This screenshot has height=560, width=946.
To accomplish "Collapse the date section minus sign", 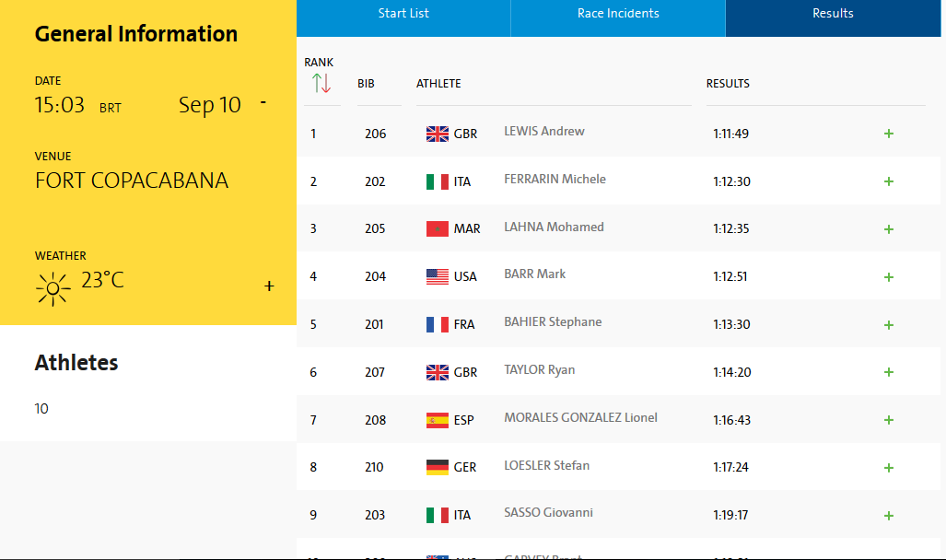I will point(263,102).
